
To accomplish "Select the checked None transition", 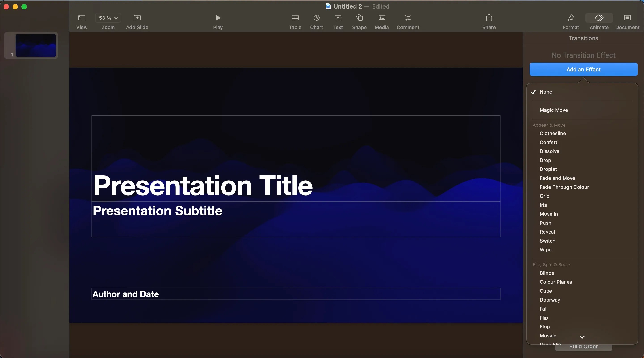I will [x=546, y=92].
